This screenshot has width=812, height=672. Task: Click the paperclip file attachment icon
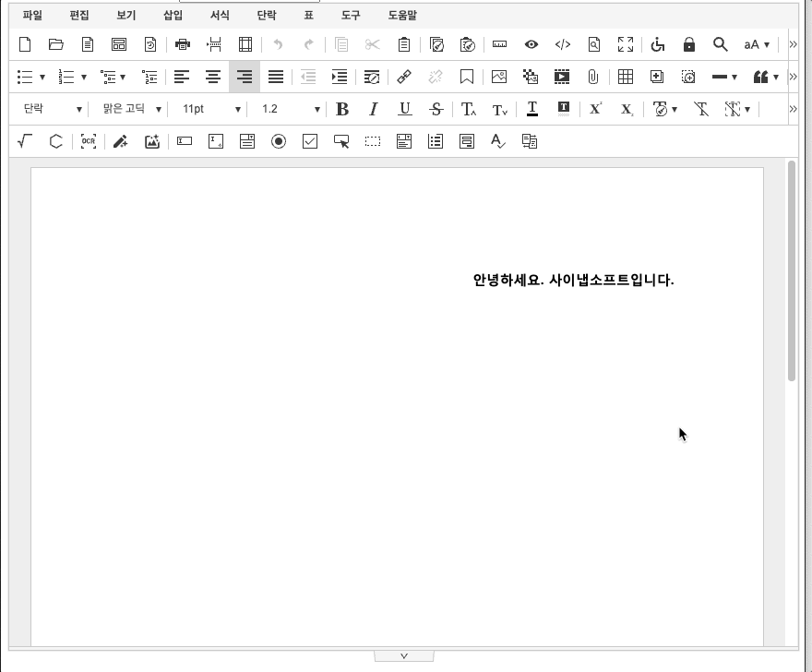pyautogui.click(x=593, y=77)
